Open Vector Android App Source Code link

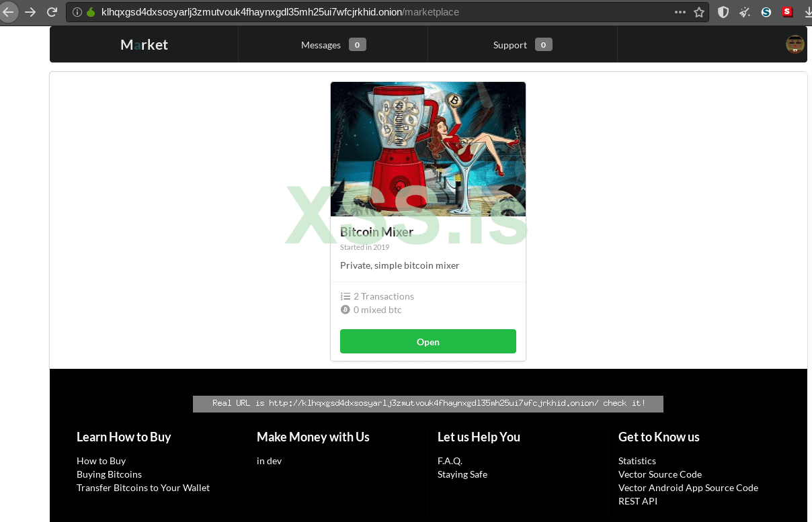click(x=688, y=488)
